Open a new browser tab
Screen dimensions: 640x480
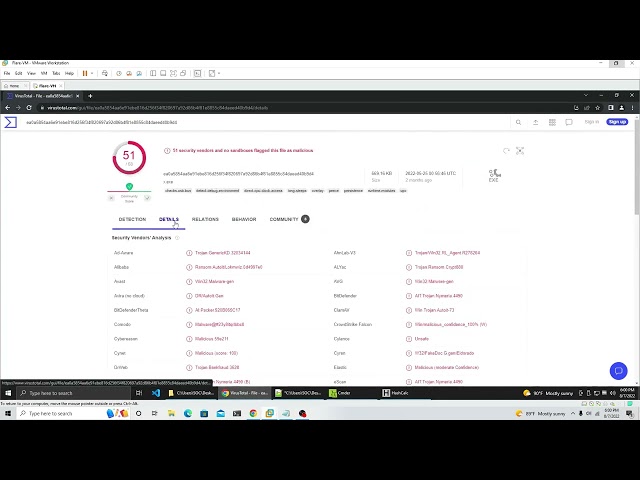(90, 96)
